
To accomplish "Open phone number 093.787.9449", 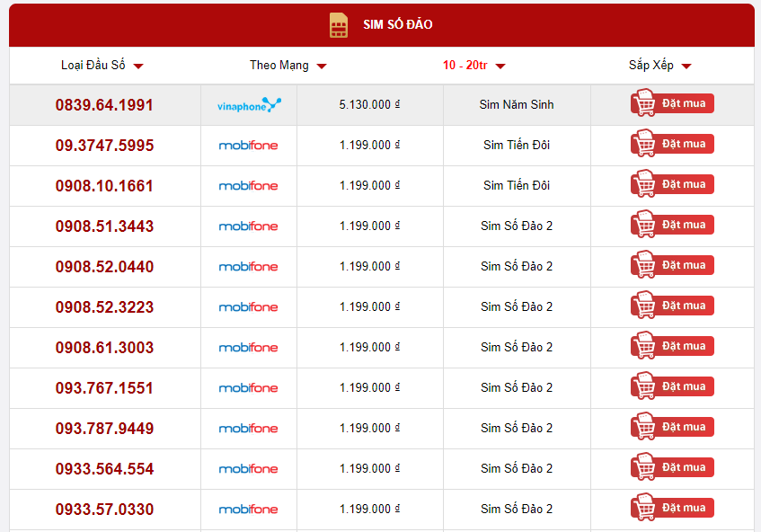I will coord(104,429).
